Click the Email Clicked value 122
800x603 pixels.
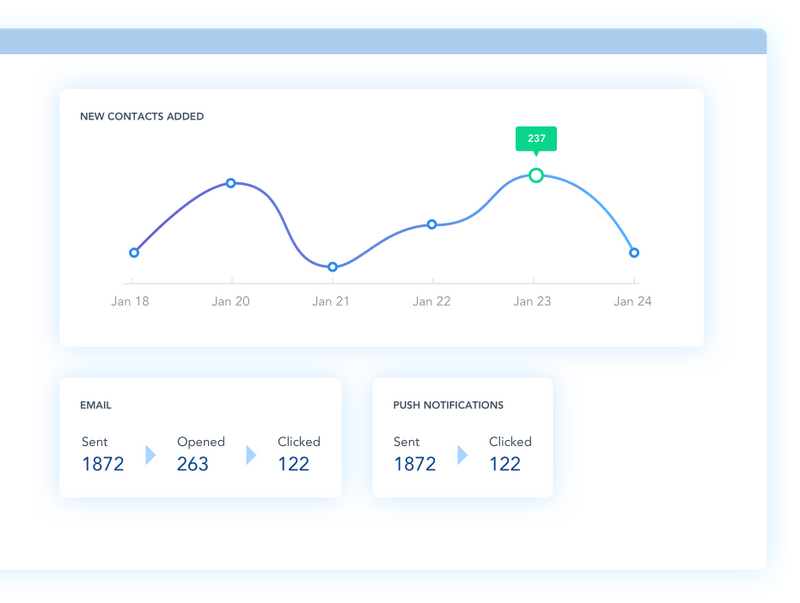click(293, 464)
